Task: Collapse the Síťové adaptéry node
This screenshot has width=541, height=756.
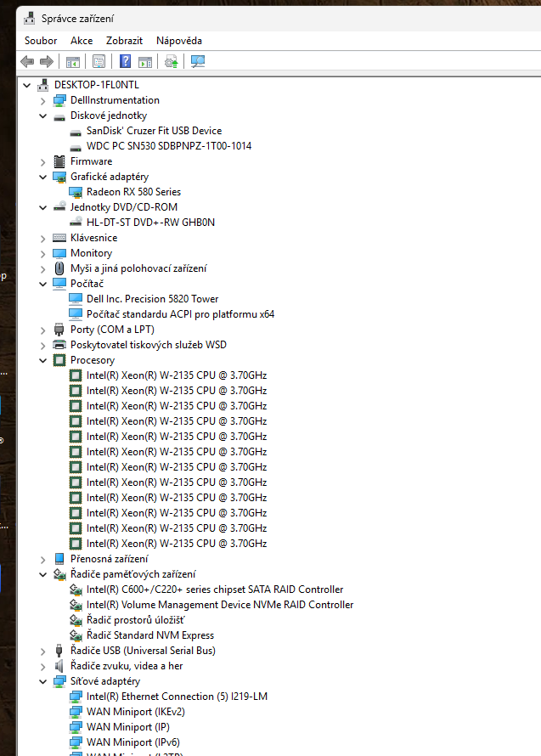Action: point(43,682)
